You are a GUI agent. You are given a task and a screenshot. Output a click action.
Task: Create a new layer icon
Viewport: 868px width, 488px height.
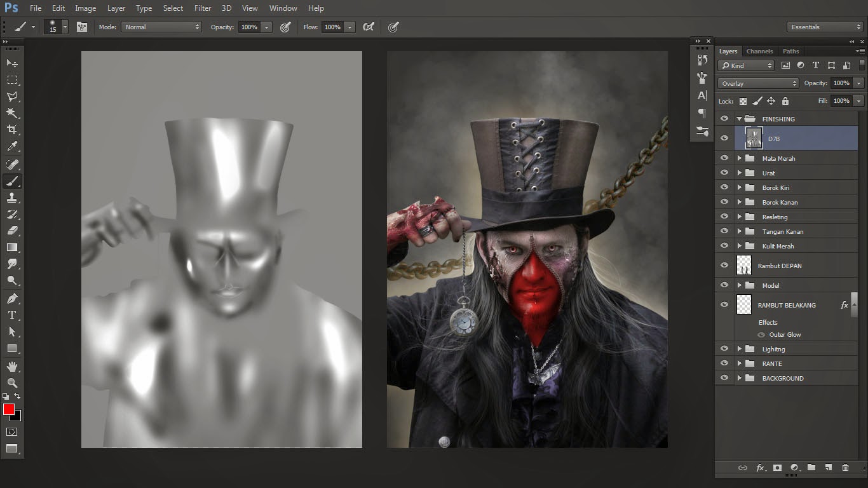[828, 468]
